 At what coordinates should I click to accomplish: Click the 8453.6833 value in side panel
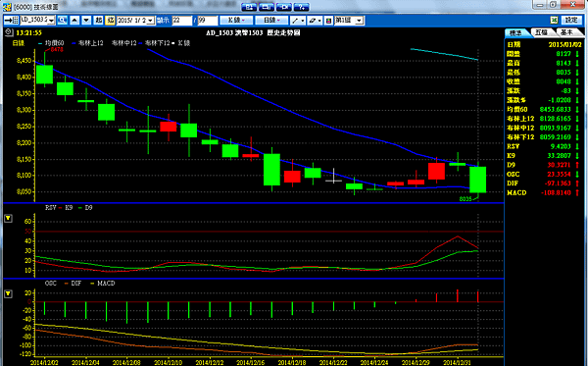(x=555, y=109)
